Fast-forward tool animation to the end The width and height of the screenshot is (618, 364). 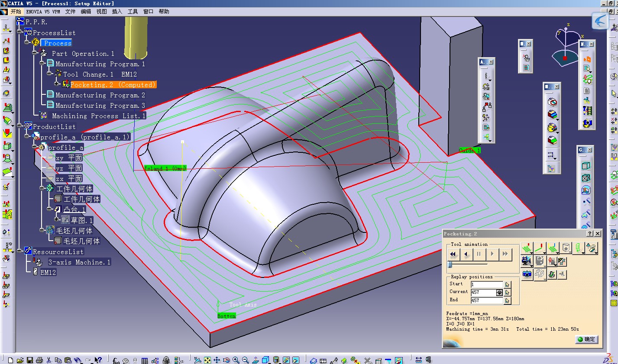point(505,254)
